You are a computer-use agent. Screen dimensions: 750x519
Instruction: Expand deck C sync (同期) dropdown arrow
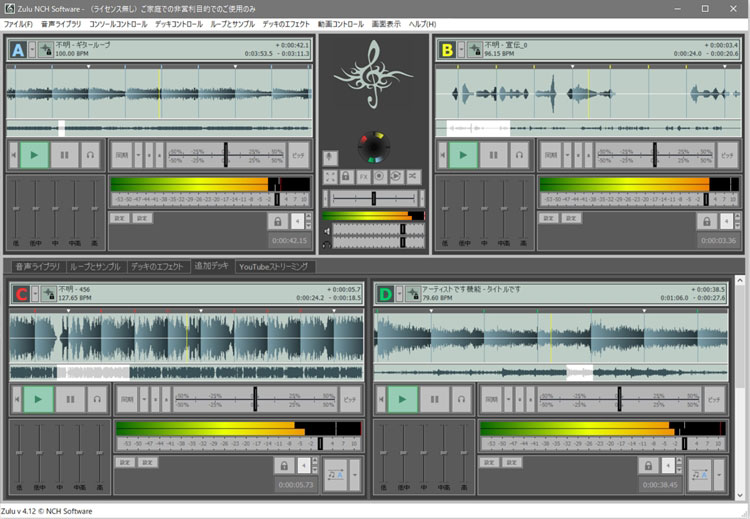[x=144, y=399]
